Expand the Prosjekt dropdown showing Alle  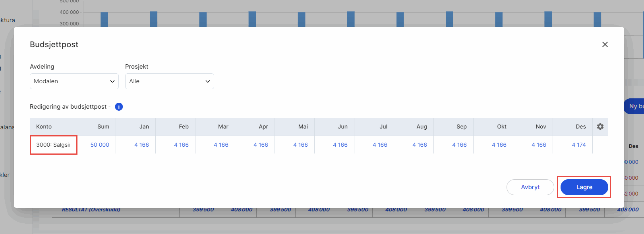tap(170, 81)
